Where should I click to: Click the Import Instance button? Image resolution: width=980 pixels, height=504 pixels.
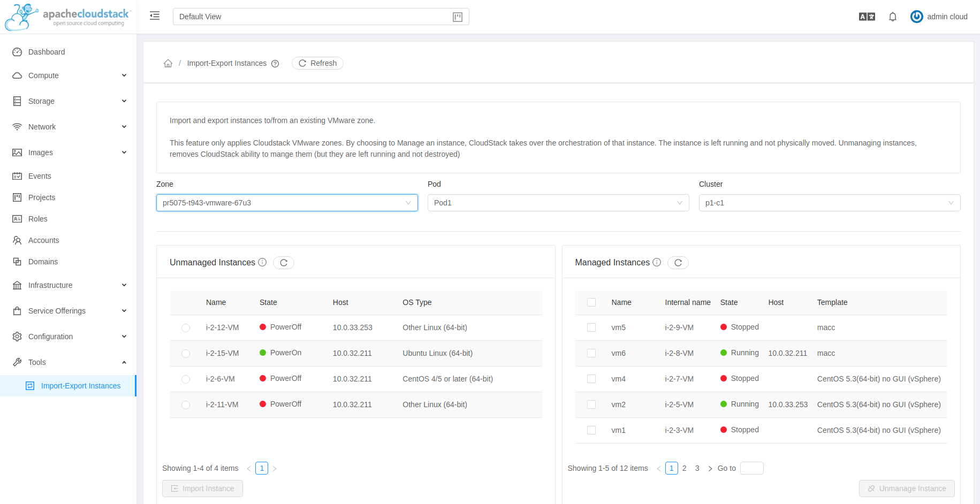point(202,488)
